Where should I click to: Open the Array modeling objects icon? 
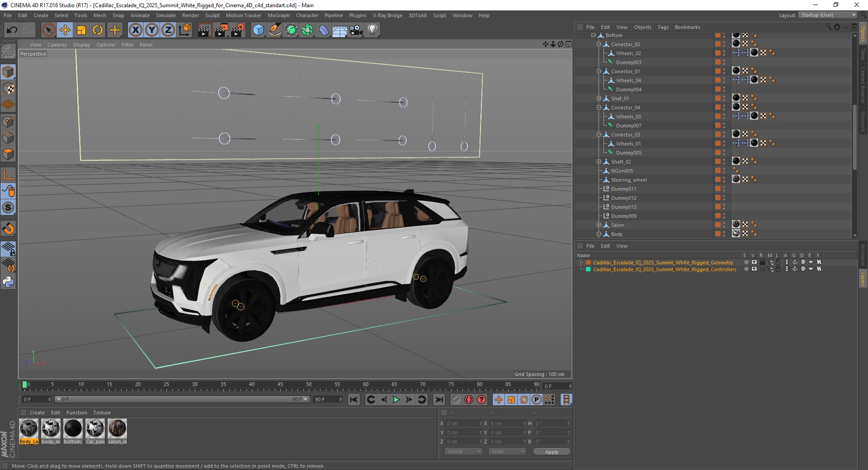pyautogui.click(x=307, y=30)
